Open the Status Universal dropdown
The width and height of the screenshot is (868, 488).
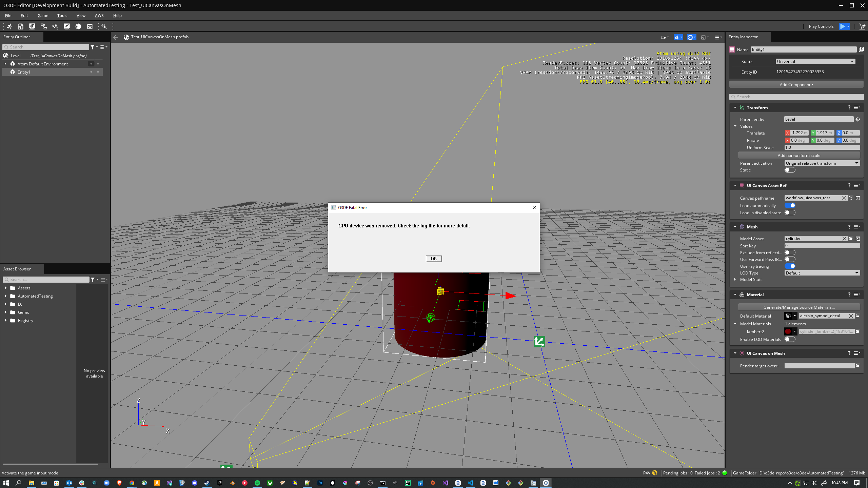[815, 62]
